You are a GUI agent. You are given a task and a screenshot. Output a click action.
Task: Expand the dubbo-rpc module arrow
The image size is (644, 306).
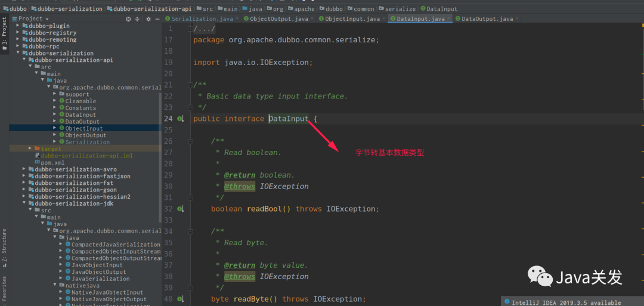(18, 47)
